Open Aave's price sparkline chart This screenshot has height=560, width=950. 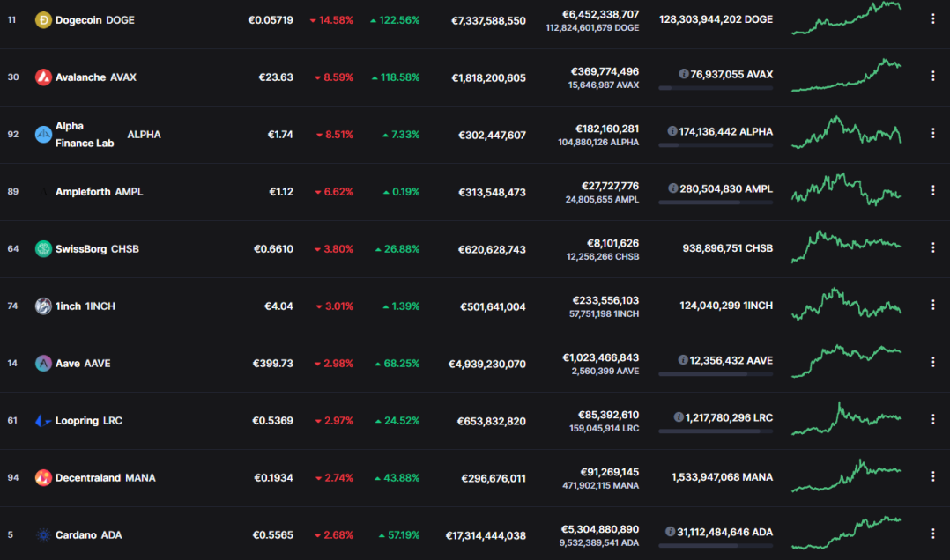[846, 361]
